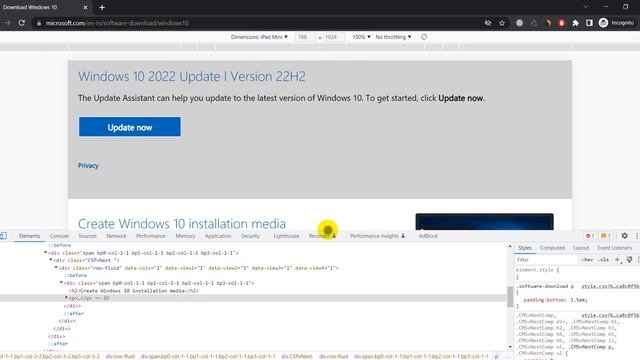Switch to the Security tab

250,236
